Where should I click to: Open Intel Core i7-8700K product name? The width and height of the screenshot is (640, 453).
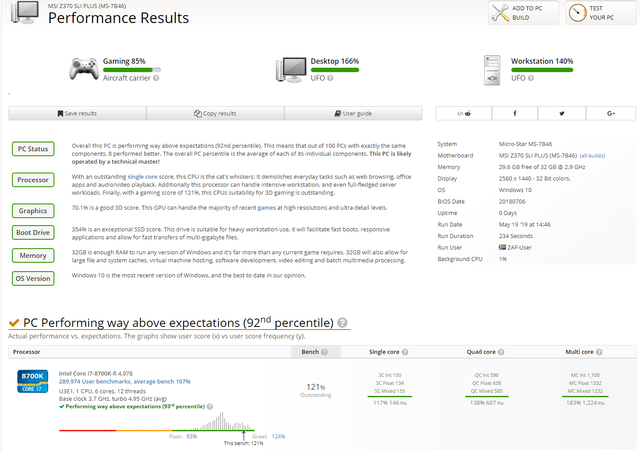pos(96,373)
